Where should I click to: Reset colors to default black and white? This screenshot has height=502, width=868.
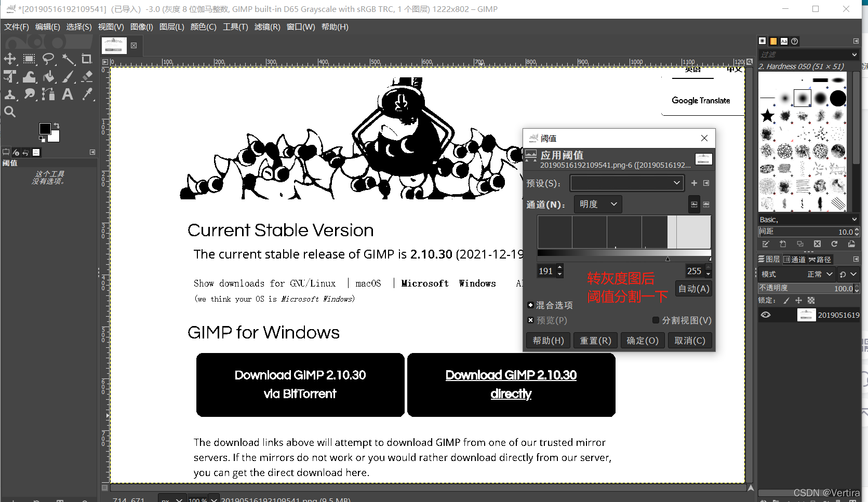point(42,139)
